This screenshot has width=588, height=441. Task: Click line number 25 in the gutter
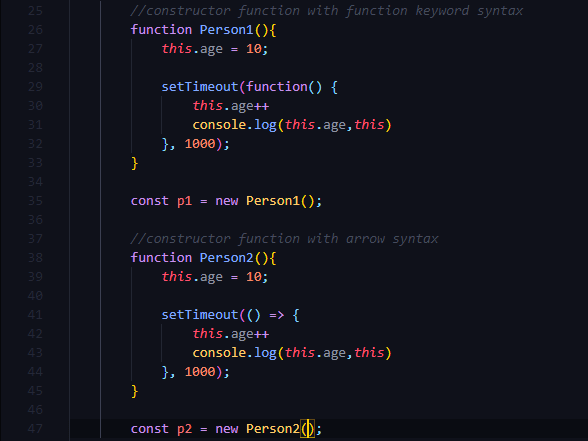(x=35, y=10)
